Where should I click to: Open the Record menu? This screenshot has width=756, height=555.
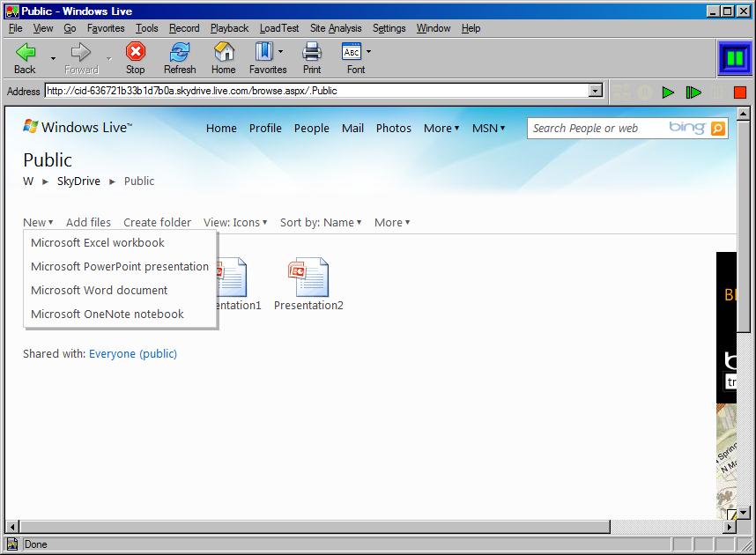184,28
